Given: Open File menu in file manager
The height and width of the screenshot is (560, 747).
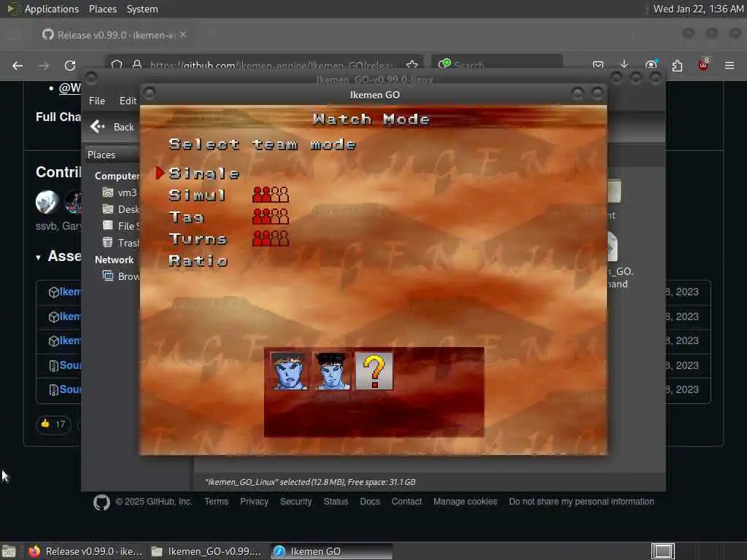Looking at the screenshot, I should [x=97, y=101].
